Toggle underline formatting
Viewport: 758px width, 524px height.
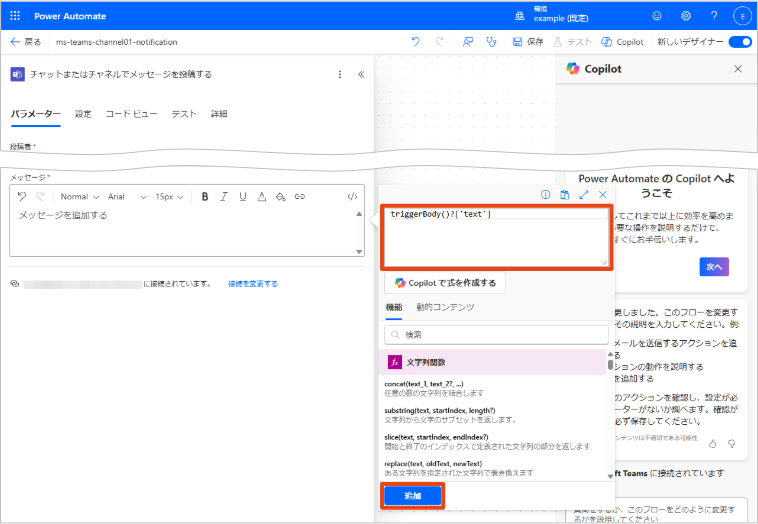pos(243,197)
